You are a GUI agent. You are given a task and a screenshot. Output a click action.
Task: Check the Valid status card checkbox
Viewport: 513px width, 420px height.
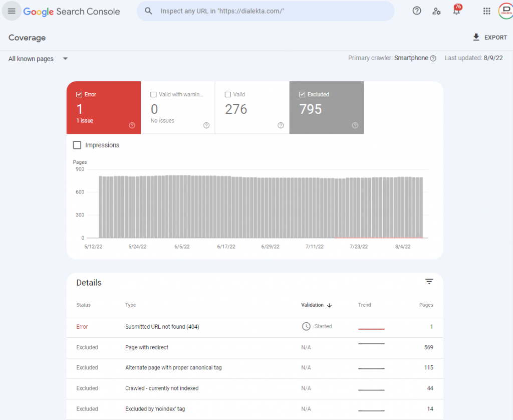point(227,94)
